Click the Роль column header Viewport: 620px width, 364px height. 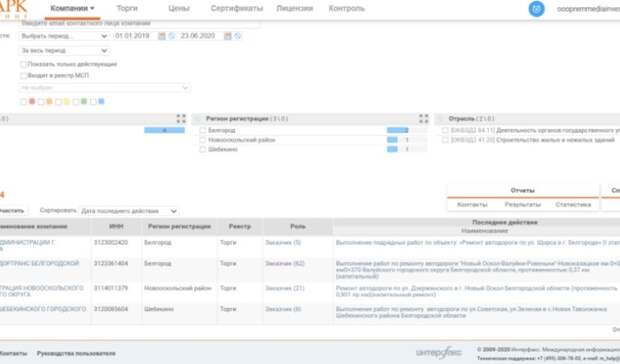pyautogui.click(x=298, y=226)
